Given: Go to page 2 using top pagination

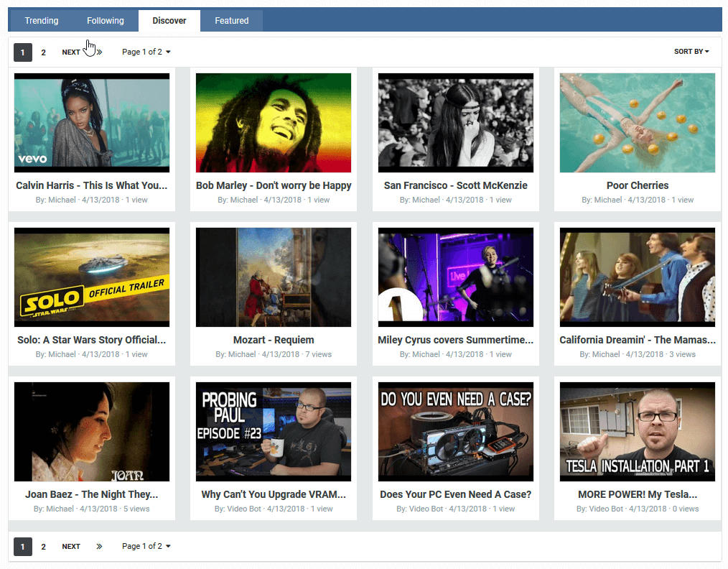Looking at the screenshot, I should [43, 52].
